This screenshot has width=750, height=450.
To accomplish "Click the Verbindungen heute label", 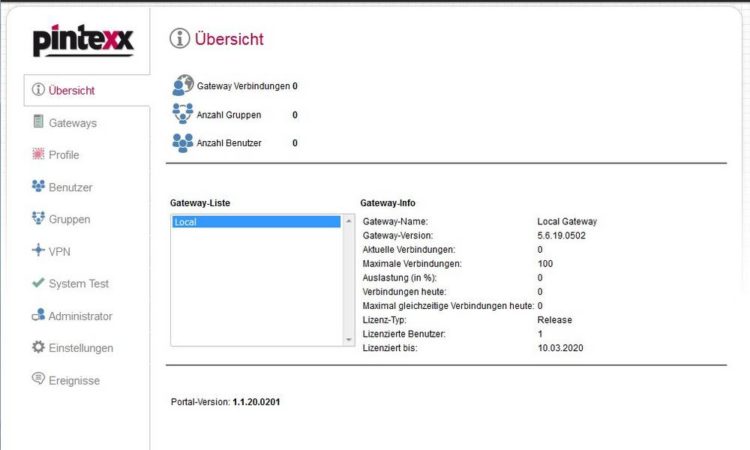I will pos(404,292).
